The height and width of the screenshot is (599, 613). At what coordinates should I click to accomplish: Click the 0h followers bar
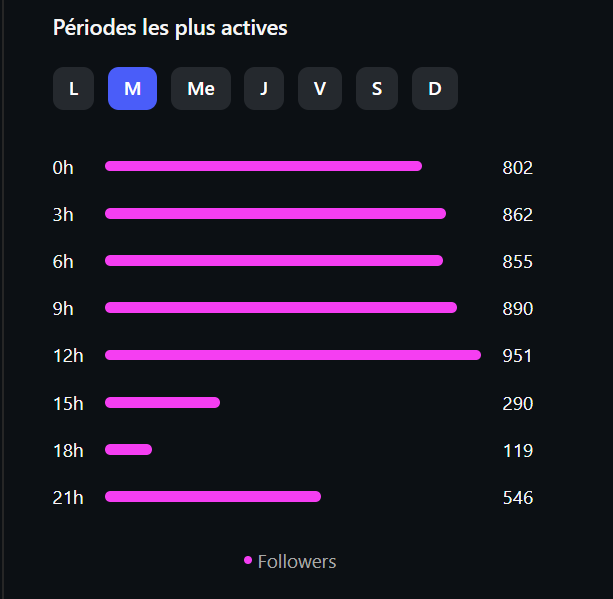click(263, 166)
